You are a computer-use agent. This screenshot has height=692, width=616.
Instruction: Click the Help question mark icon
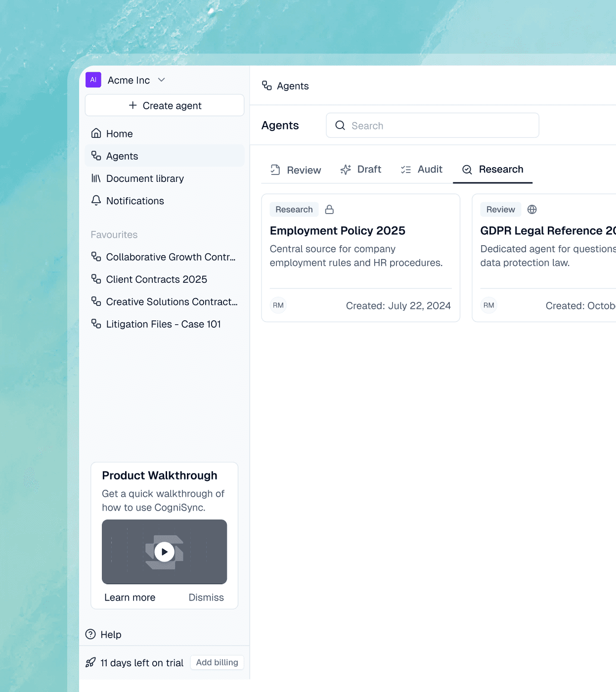click(x=90, y=634)
